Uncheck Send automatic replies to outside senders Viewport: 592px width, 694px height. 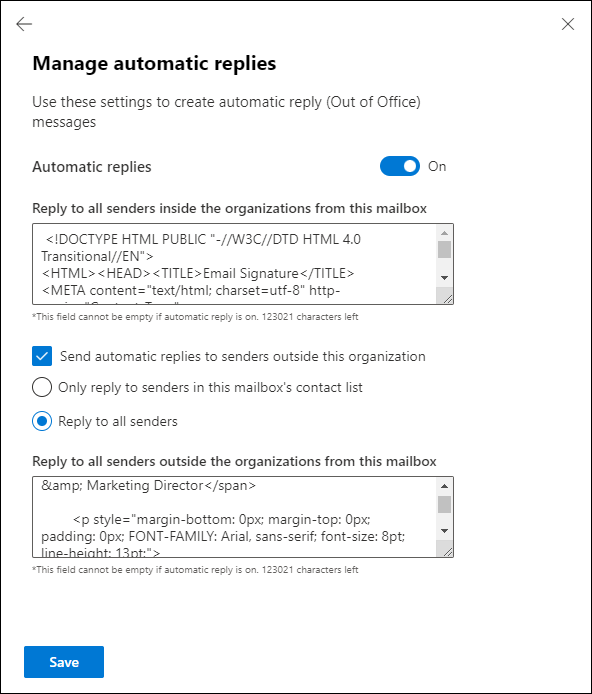42,356
